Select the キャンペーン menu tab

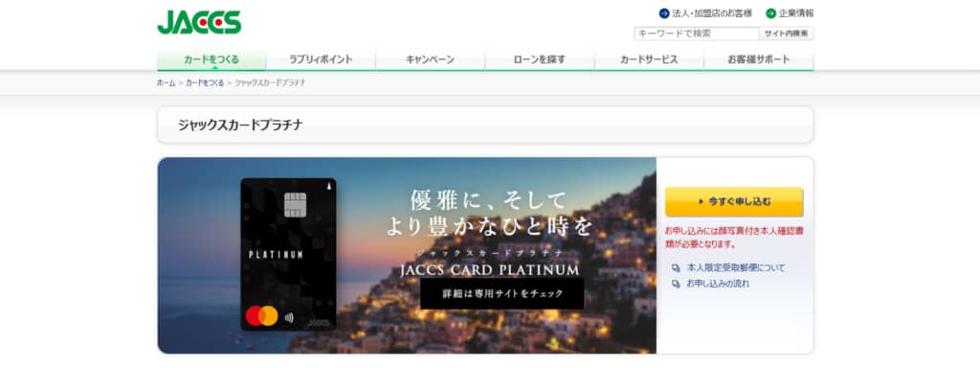tap(430, 60)
